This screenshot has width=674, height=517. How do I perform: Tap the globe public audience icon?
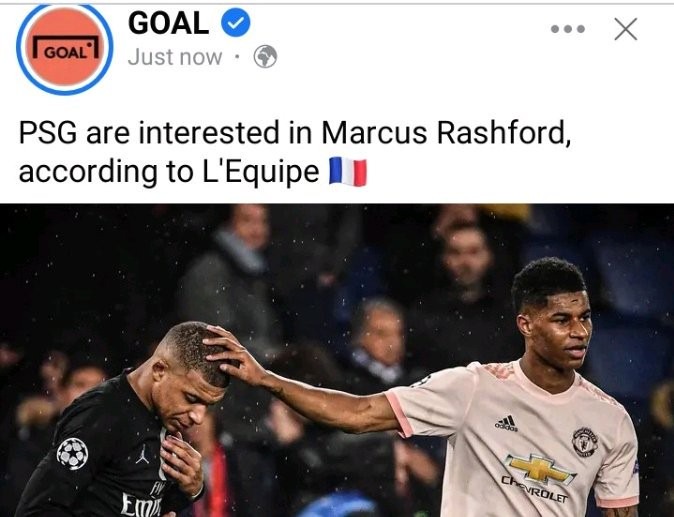(x=265, y=57)
